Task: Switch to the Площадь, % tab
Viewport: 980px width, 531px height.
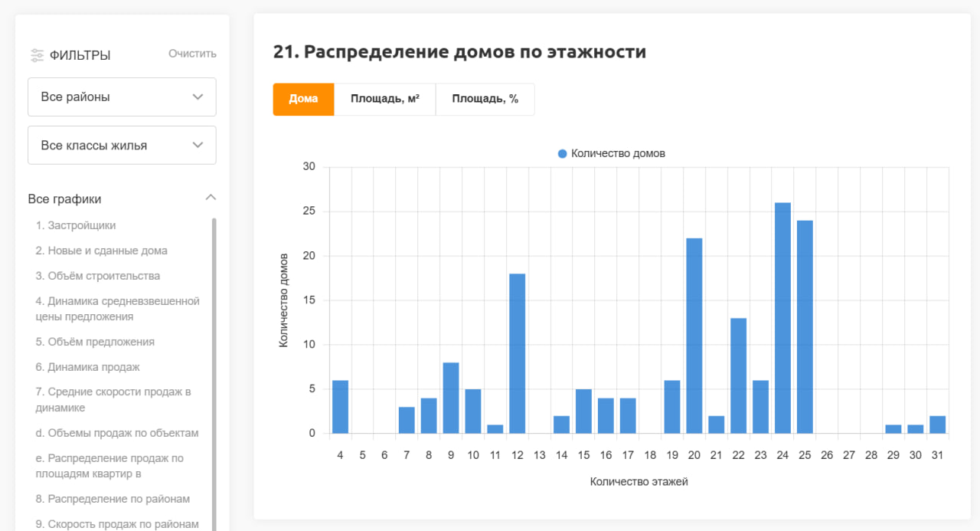Action: pos(485,99)
